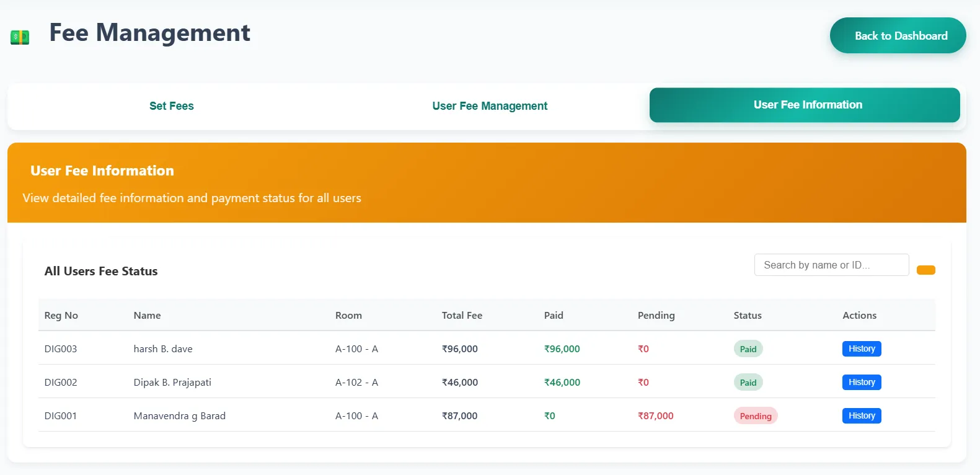Select registration number DIG002
980x475 pixels.
[61, 382]
